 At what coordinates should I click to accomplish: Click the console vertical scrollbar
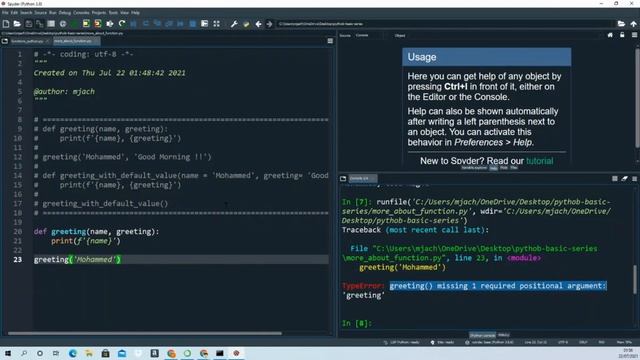point(635,280)
